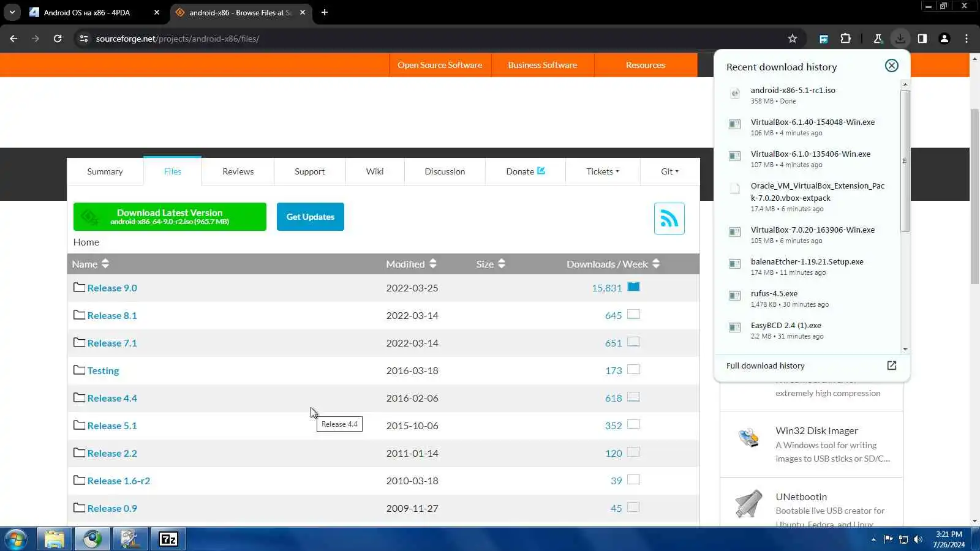This screenshot has height=551, width=980.
Task: Sort files by Size column
Action: pyautogui.click(x=491, y=264)
